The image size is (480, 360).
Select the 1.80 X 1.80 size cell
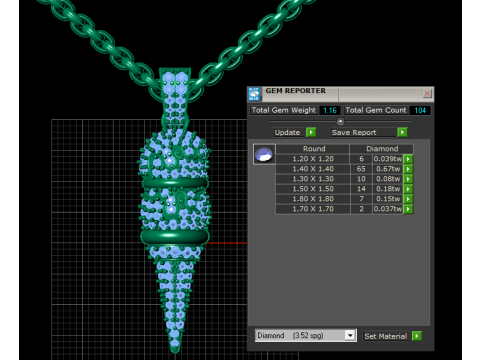pos(313,199)
